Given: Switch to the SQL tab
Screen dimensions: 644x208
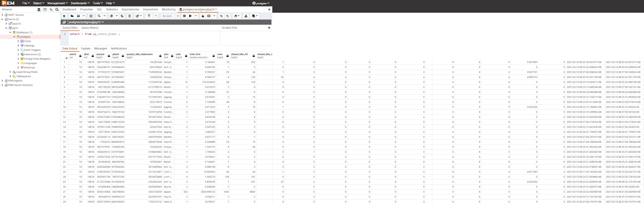Looking at the screenshot, I should [99, 9].
